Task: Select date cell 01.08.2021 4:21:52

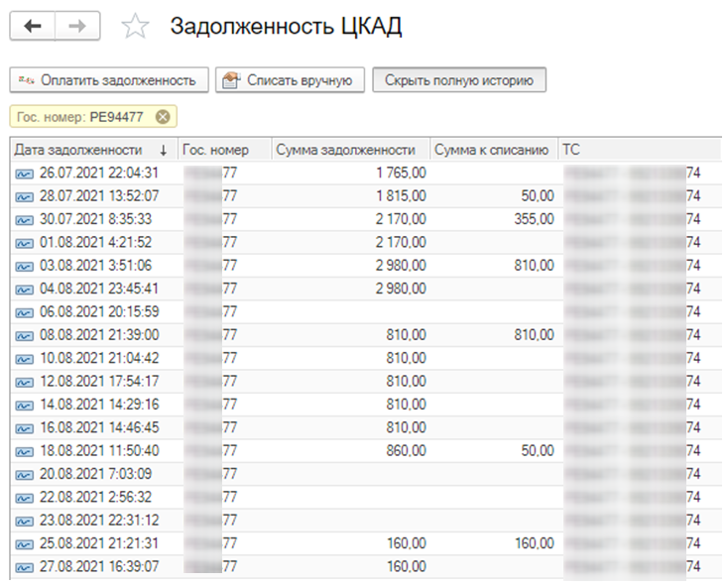Action: click(95, 242)
